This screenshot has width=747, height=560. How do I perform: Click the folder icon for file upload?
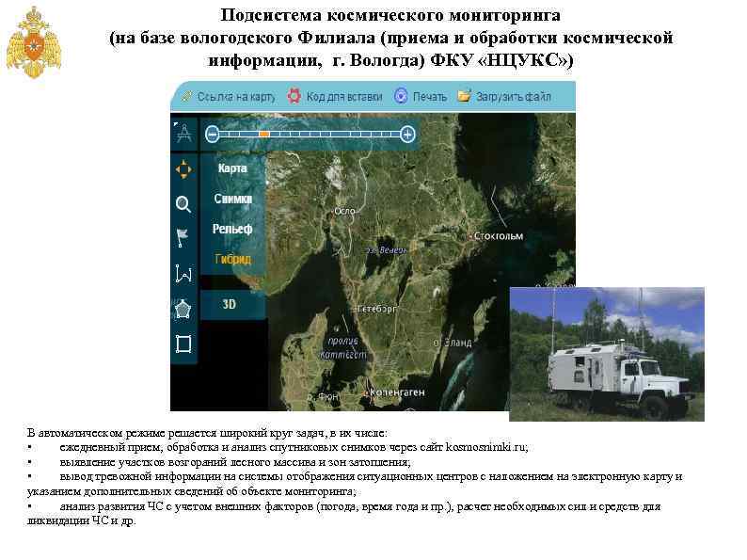(x=464, y=95)
